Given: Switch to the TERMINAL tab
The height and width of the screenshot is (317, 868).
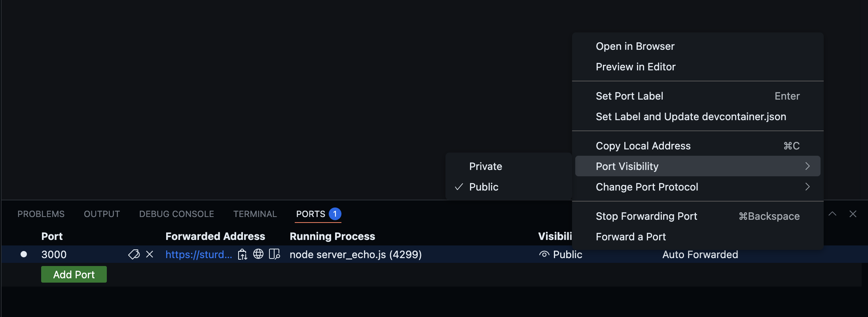Looking at the screenshot, I should coord(255,213).
